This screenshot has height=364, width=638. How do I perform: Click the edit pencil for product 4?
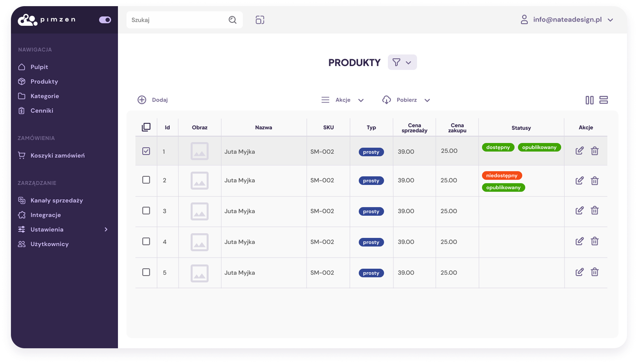pyautogui.click(x=579, y=241)
